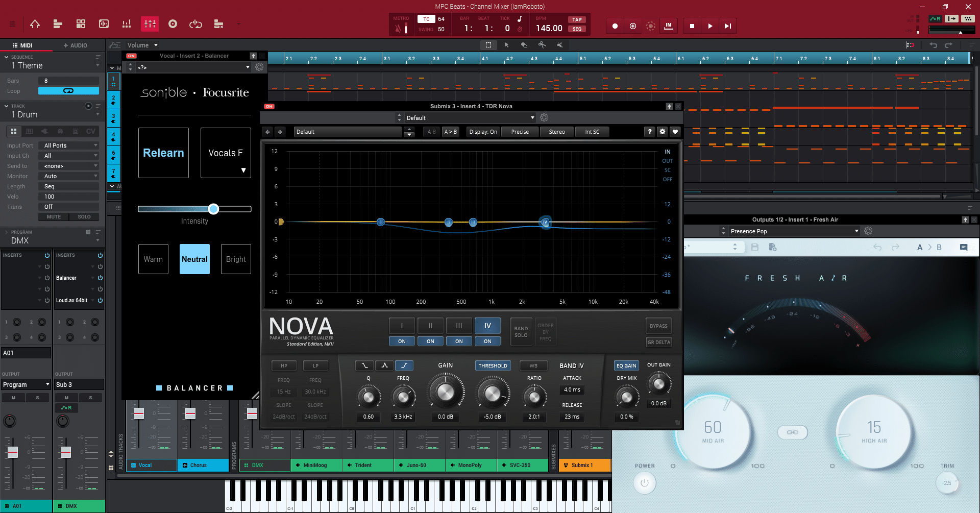Image resolution: width=980 pixels, height=513 pixels.
Task: Stop playback with the Stop button
Action: click(x=692, y=26)
